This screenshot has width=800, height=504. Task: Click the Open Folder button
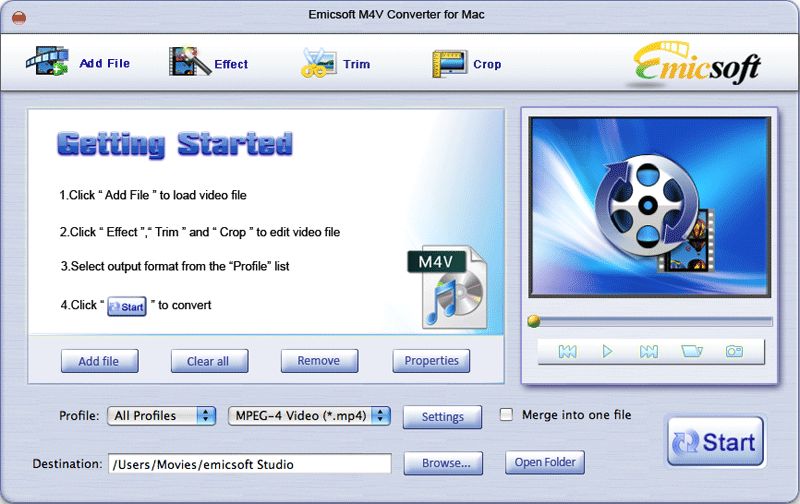pos(545,462)
